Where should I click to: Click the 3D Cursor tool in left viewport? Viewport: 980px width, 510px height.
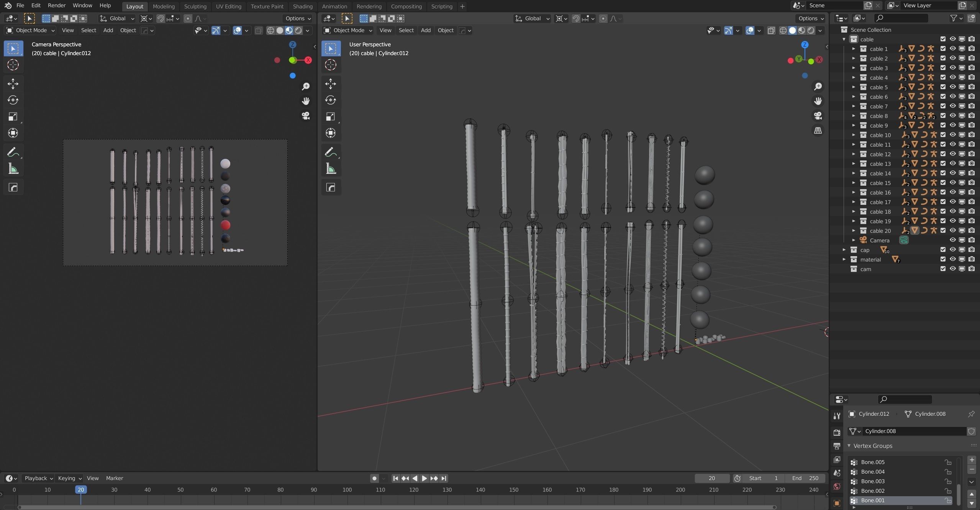pos(13,65)
